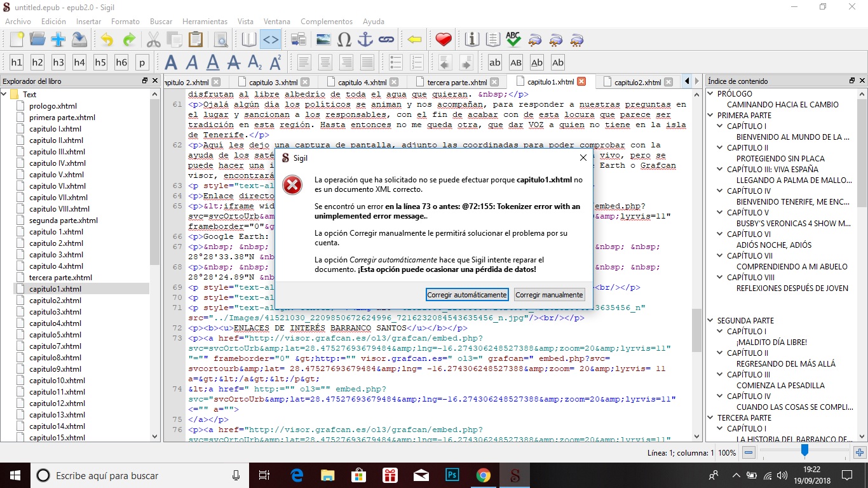Collapse the CAPÍTULO V node
This screenshot has width=868, height=488.
pos(721,212)
